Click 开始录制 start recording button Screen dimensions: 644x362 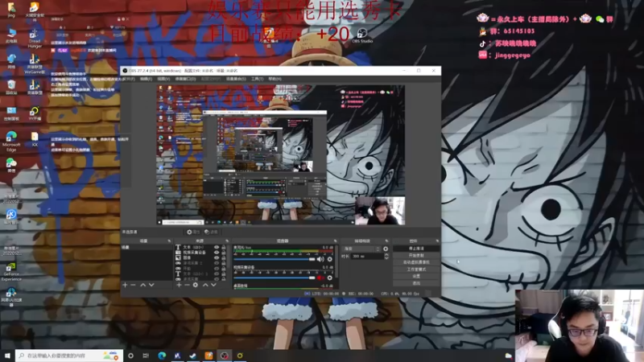tap(416, 255)
